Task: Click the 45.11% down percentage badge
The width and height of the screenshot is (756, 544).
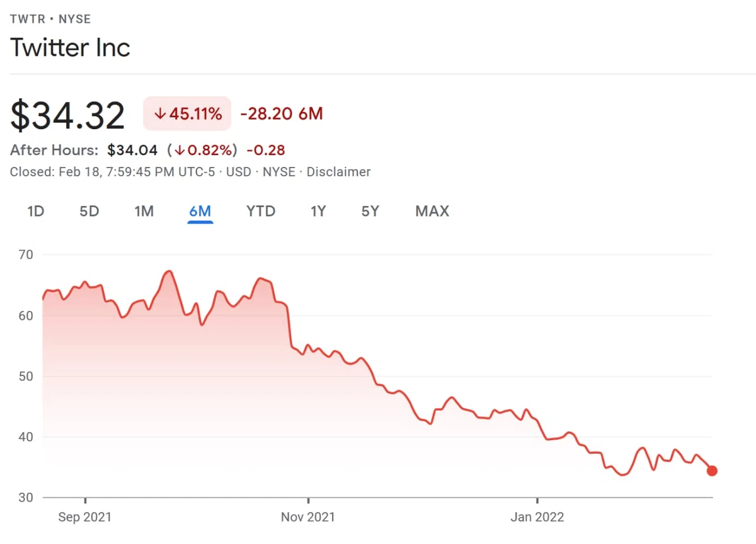Action: 187,114
